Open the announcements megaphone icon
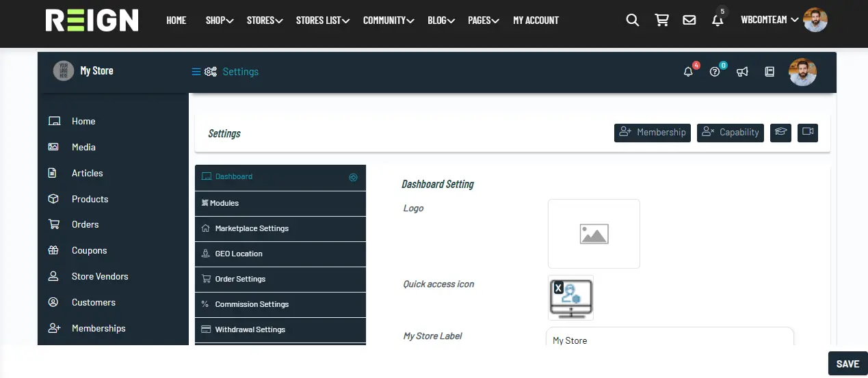This screenshot has height=378, width=868. click(x=742, y=72)
